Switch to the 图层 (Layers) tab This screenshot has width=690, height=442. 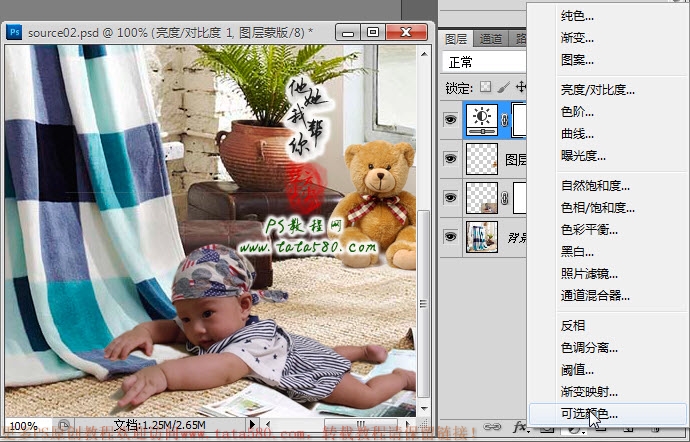456,39
